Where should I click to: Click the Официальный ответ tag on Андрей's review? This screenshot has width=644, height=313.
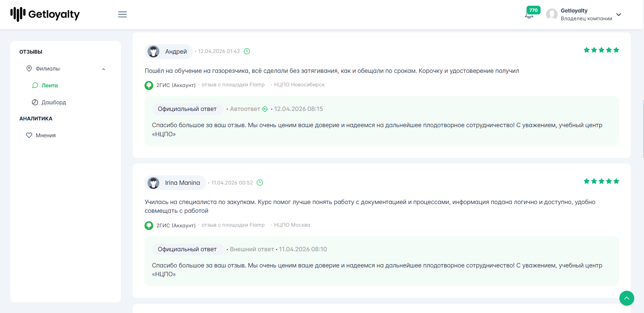click(187, 109)
